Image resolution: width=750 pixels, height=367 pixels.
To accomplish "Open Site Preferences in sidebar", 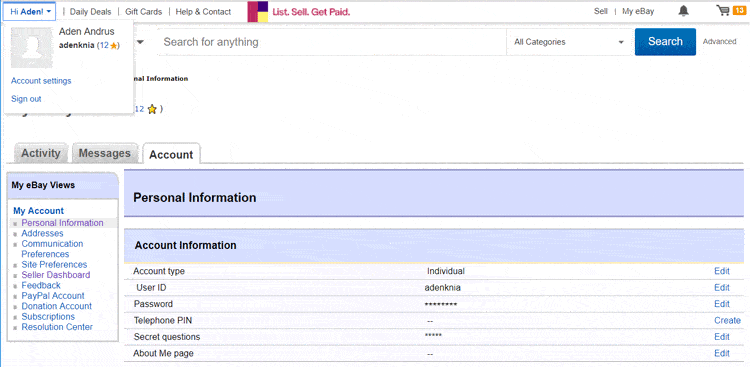I will pos(54,265).
